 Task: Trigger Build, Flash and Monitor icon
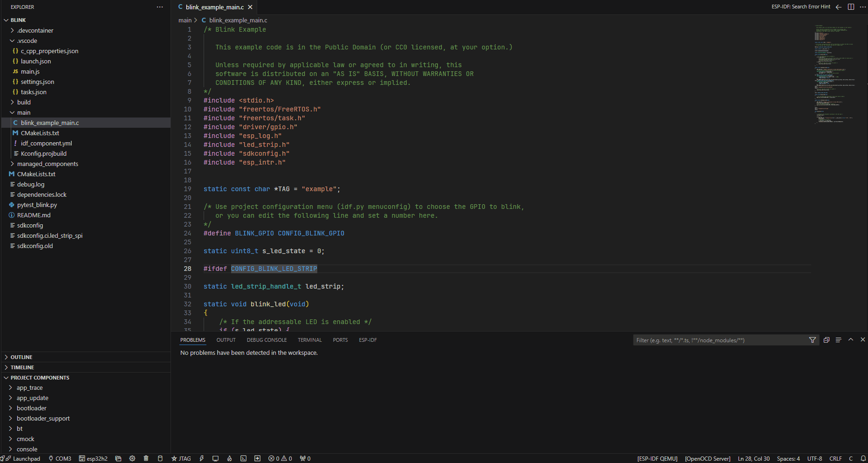(257, 458)
